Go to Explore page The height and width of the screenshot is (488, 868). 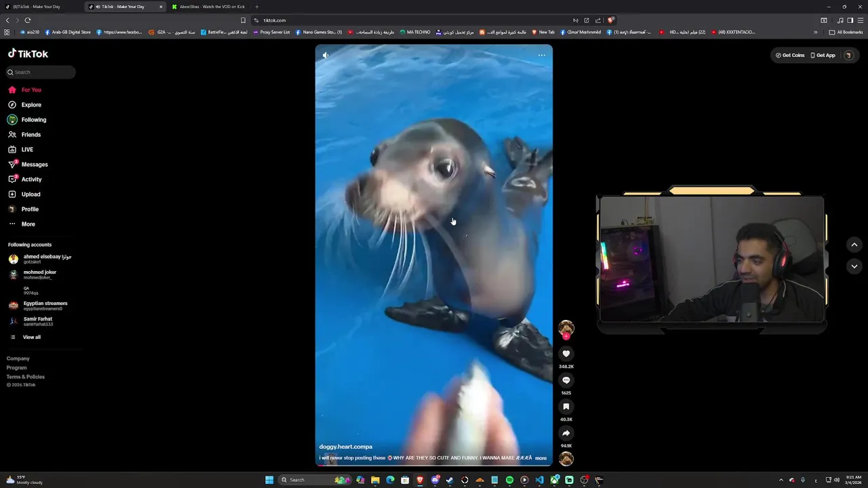click(25, 104)
